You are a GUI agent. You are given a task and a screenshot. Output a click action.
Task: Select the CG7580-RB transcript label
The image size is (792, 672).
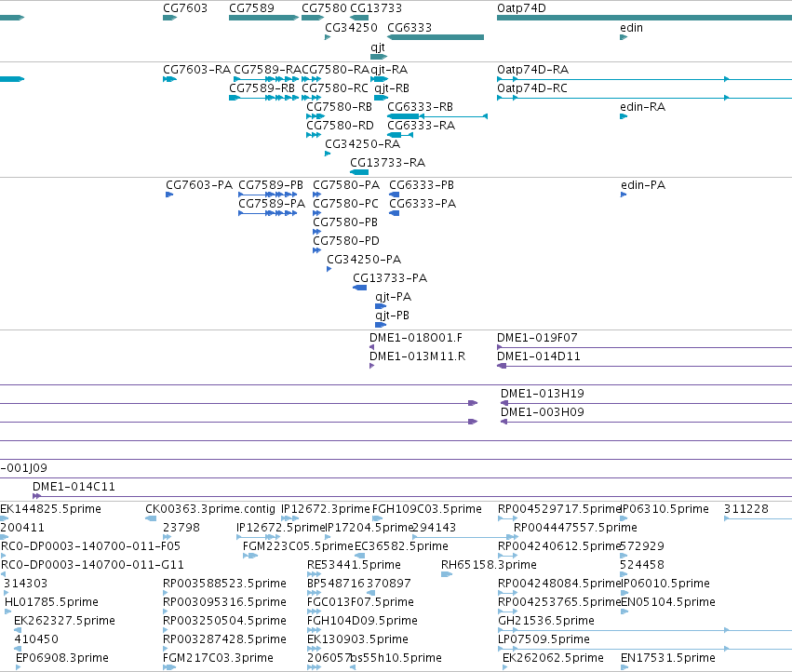339,107
